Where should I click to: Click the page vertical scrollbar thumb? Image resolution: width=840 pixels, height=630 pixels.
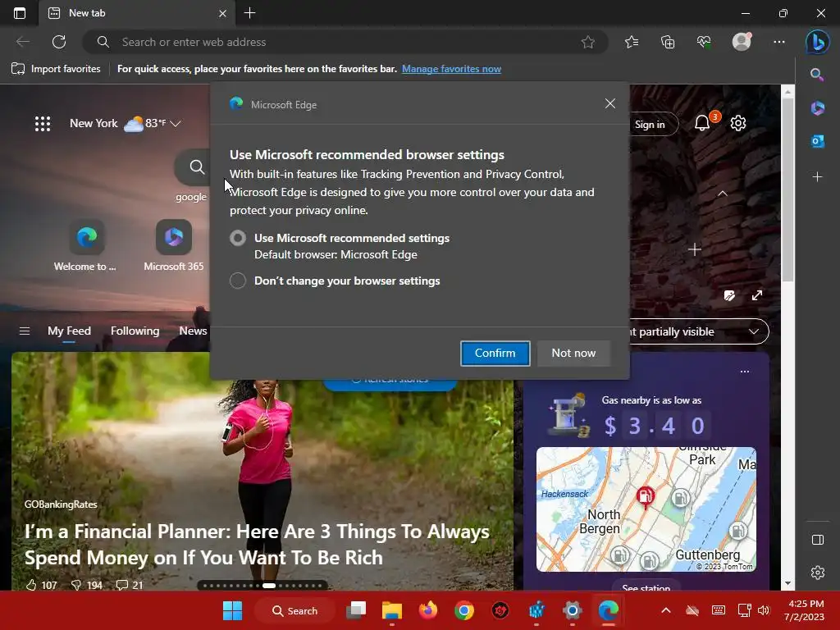(787, 189)
